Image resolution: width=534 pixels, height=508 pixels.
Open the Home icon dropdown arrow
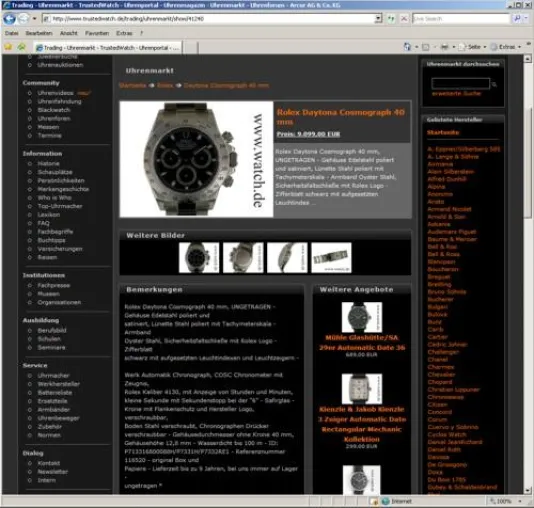[416, 47]
